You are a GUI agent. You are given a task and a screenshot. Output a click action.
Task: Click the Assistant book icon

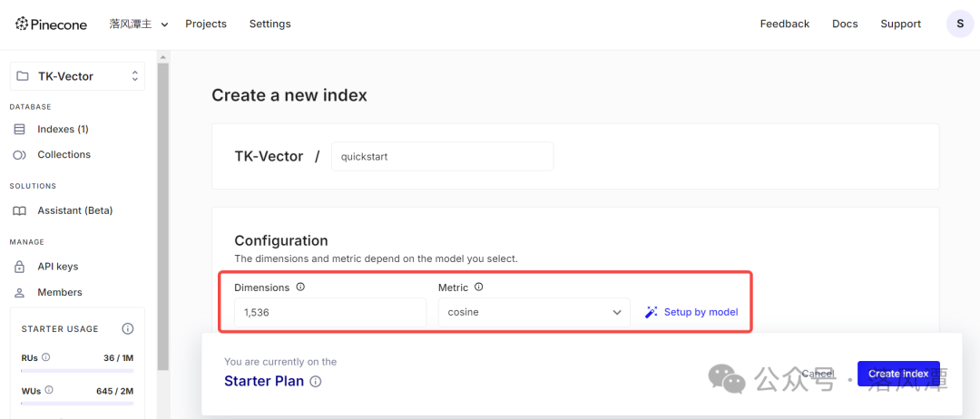click(19, 211)
